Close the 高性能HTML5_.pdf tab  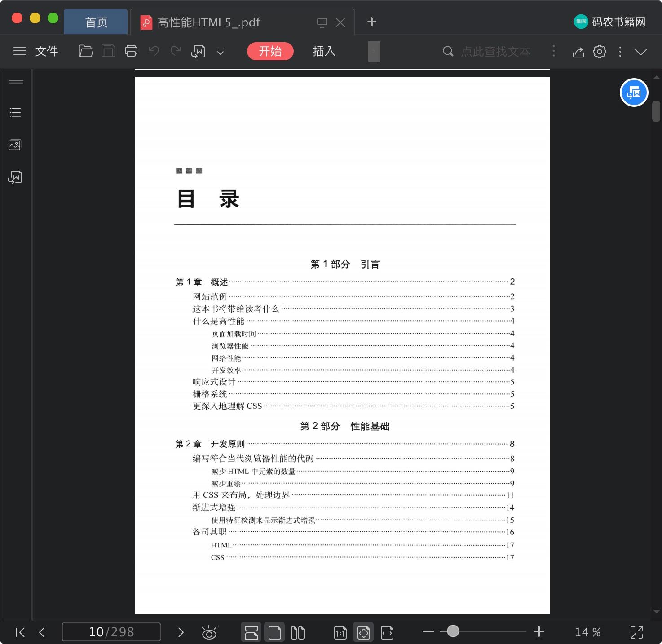pos(340,22)
